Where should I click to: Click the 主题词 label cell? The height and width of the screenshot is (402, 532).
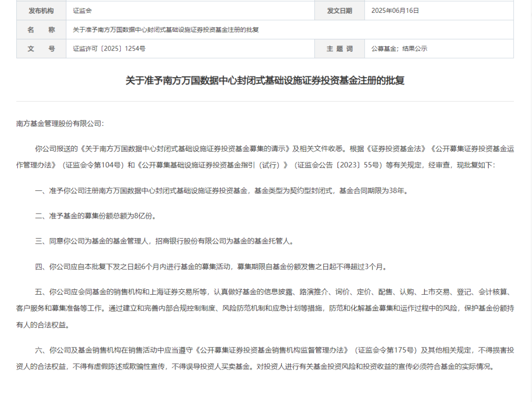pos(339,49)
